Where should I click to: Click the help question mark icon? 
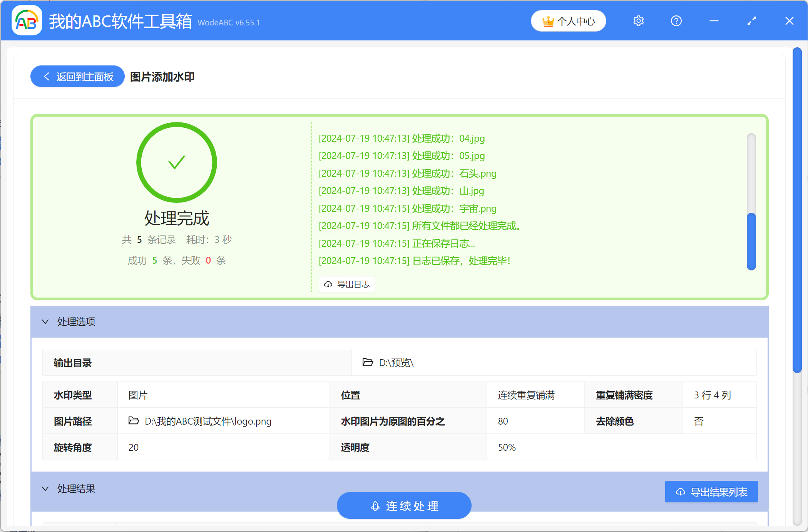click(676, 21)
